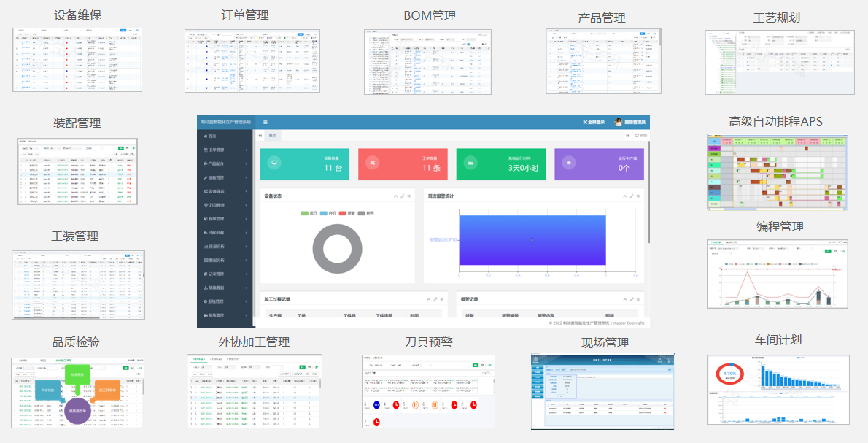This screenshot has height=443, width=868.
Task: Close the 班次报警统计 panel with X icon
Action: [638, 196]
